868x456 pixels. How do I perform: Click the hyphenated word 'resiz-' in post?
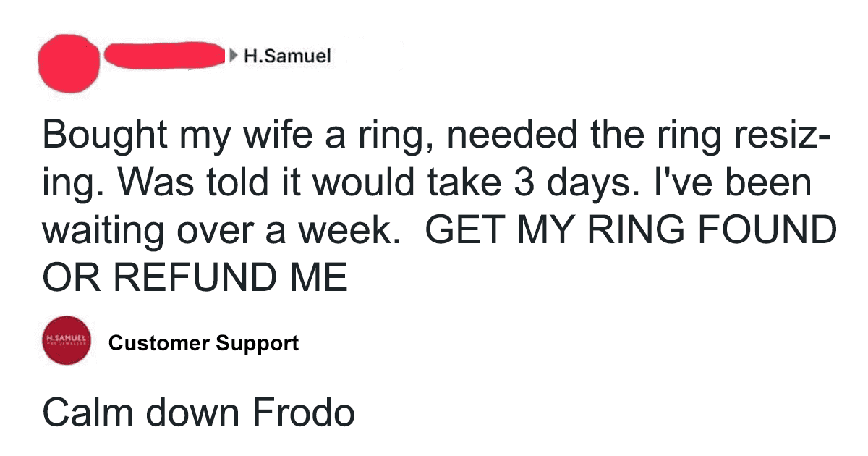point(784,136)
